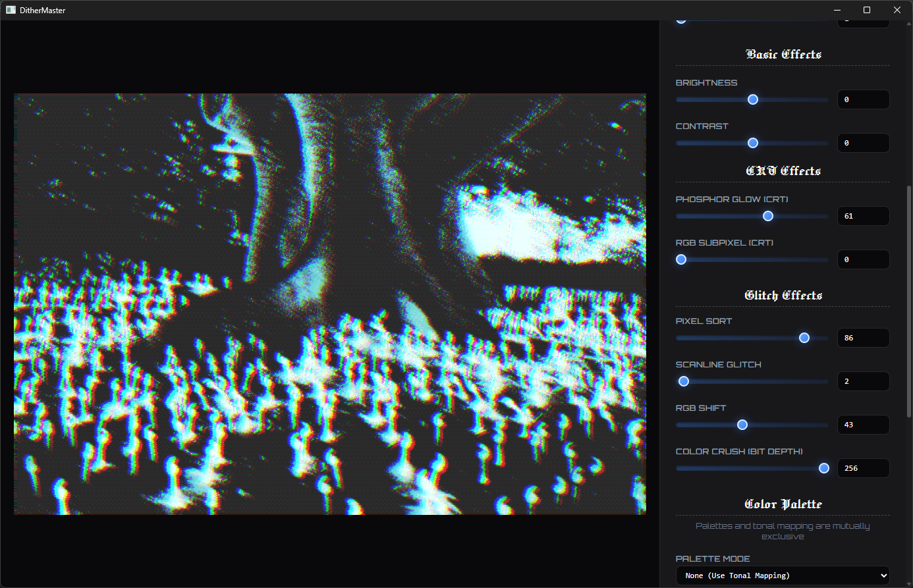
Task: Click the "Glitch Effects" section heading
Action: 783,295
